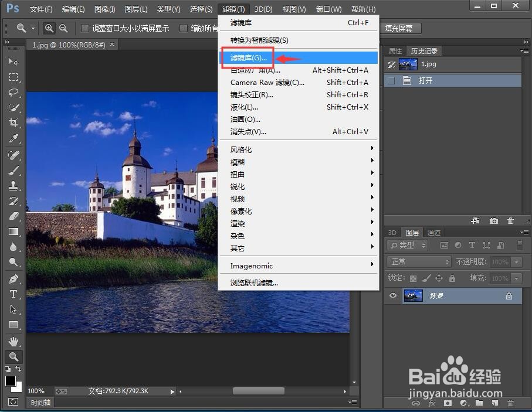Image resolution: width=532 pixels, height=412 pixels.
Task: Select the Spot Healing Brush tool
Action: coord(13,155)
